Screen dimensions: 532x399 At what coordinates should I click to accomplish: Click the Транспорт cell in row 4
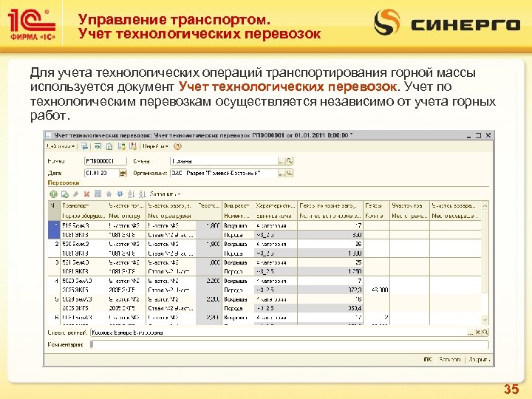(83, 281)
